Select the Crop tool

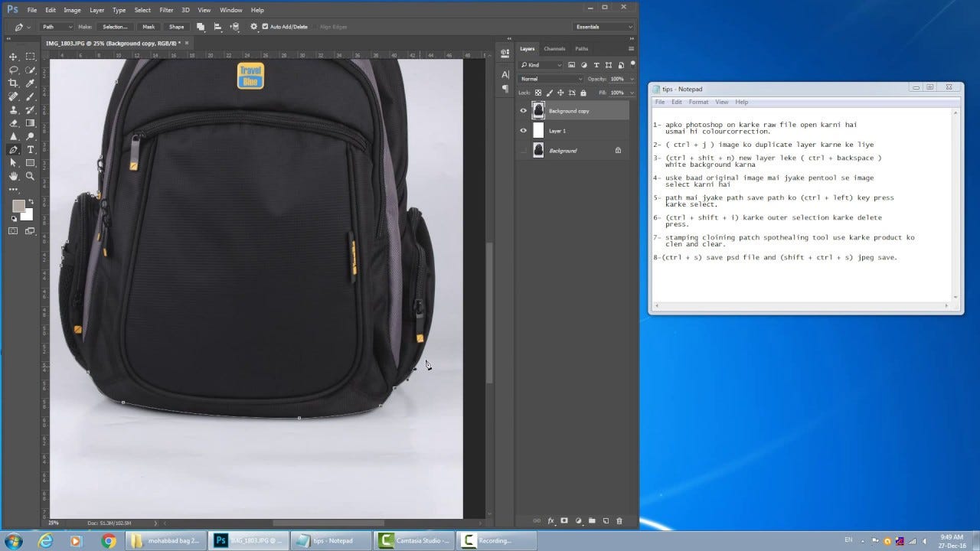pyautogui.click(x=13, y=83)
